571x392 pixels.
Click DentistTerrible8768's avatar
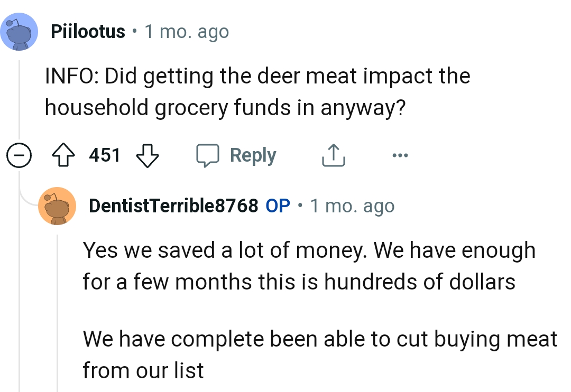point(58,206)
